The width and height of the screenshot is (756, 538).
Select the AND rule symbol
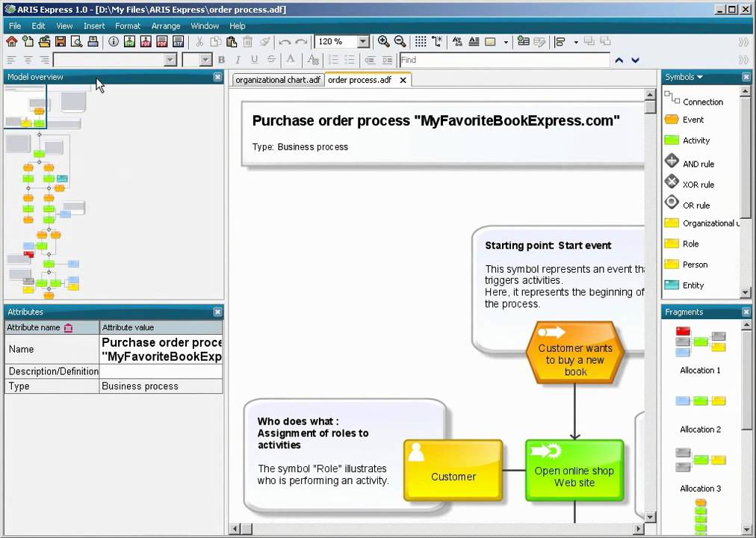pyautogui.click(x=689, y=162)
